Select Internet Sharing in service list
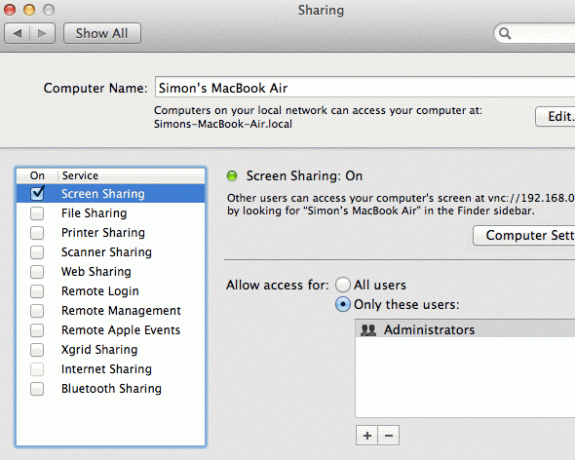This screenshot has height=460, width=575. pos(110,369)
